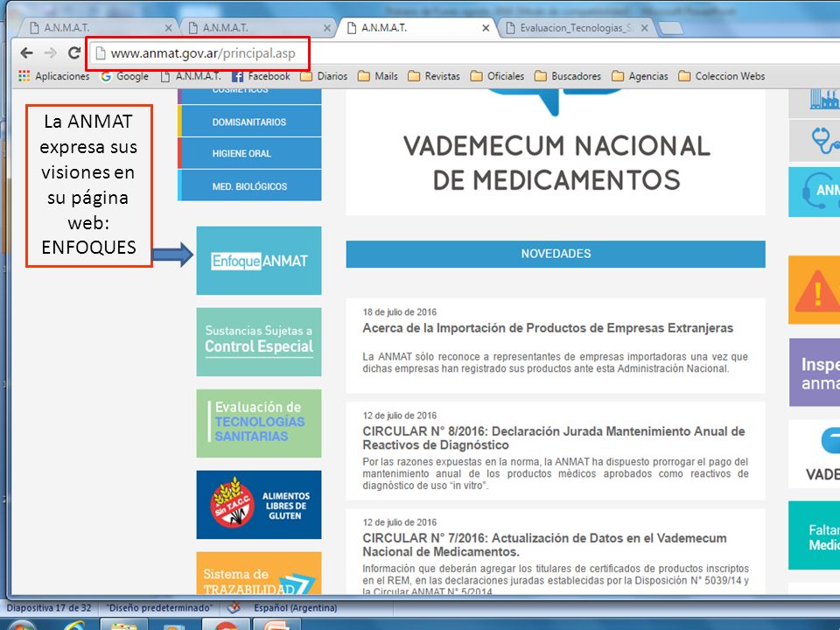The width and height of the screenshot is (840, 630).
Task: Close the second A.N.M.A.T. tab
Action: pos(326,28)
